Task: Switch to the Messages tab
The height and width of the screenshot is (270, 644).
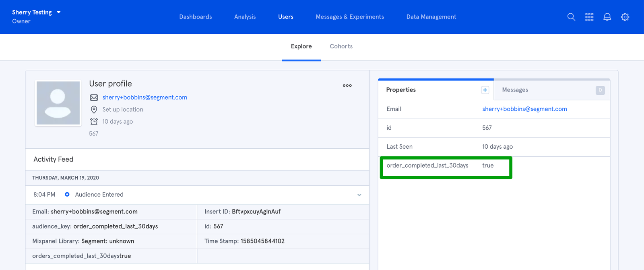Action: coord(515,90)
